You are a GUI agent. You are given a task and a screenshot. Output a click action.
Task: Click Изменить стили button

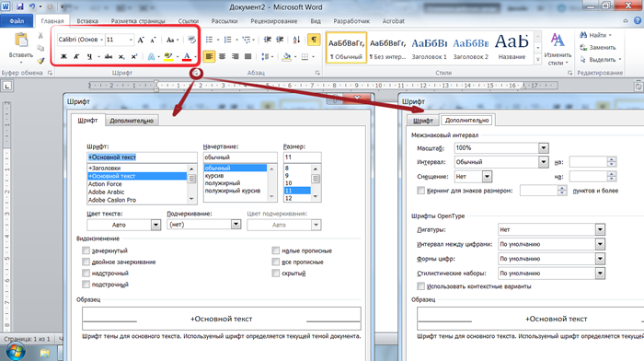[558, 49]
